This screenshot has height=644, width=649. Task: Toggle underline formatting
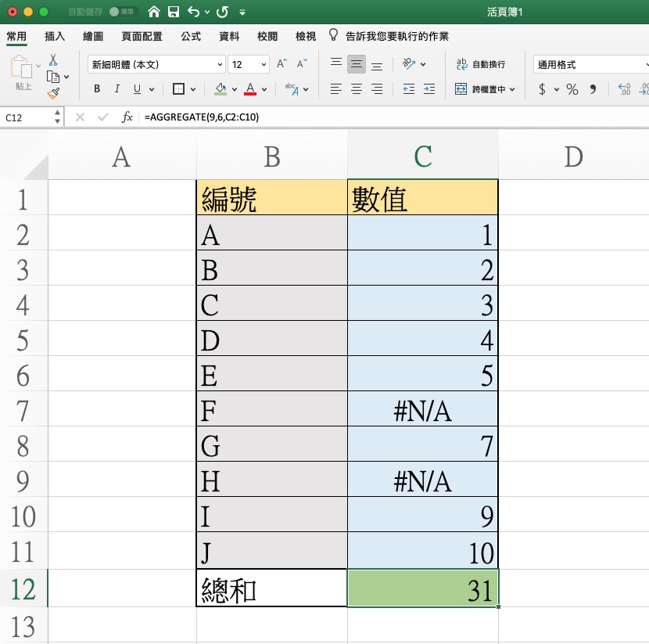pos(138,89)
